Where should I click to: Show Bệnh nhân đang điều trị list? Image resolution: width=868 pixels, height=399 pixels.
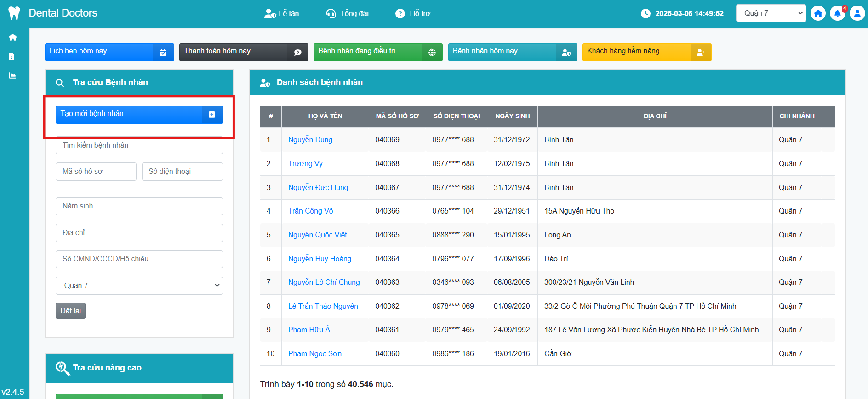coord(377,52)
